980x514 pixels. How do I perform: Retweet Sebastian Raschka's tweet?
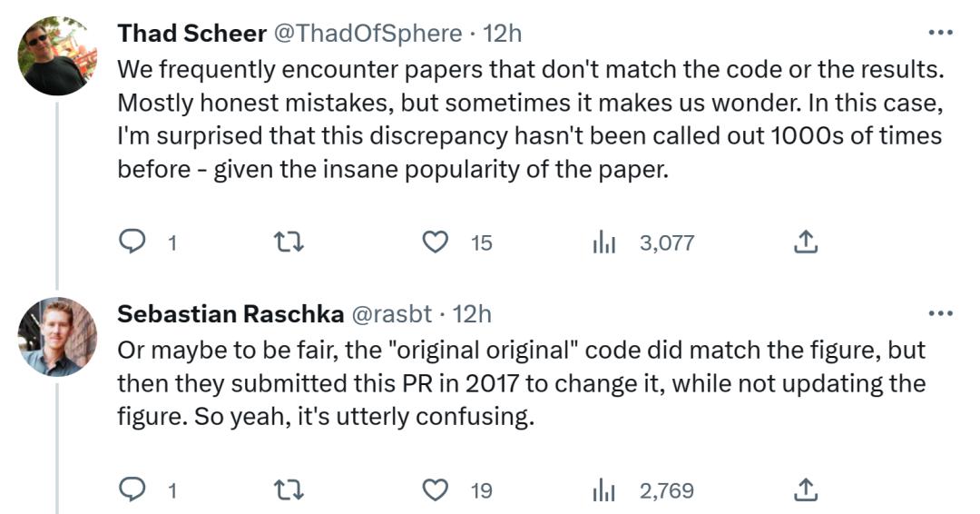pyautogui.click(x=289, y=490)
